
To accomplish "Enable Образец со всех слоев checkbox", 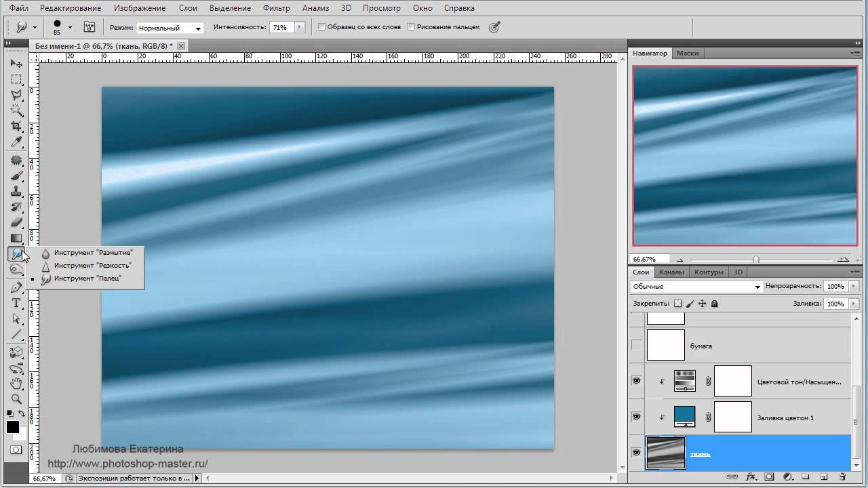I will [322, 27].
